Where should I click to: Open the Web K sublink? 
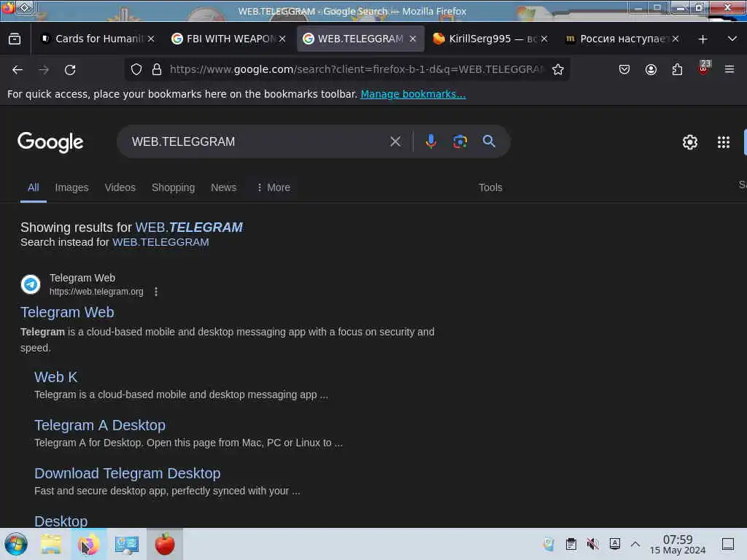click(x=55, y=377)
